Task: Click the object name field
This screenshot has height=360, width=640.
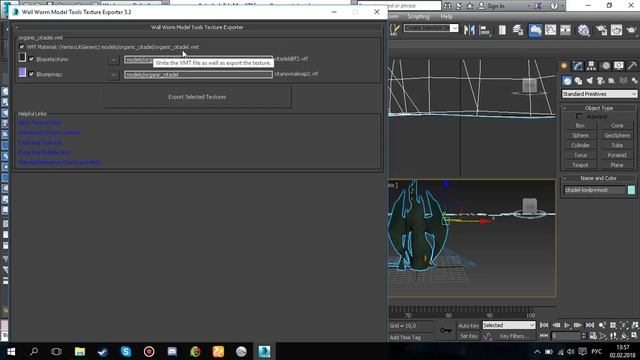Action: 594,190
